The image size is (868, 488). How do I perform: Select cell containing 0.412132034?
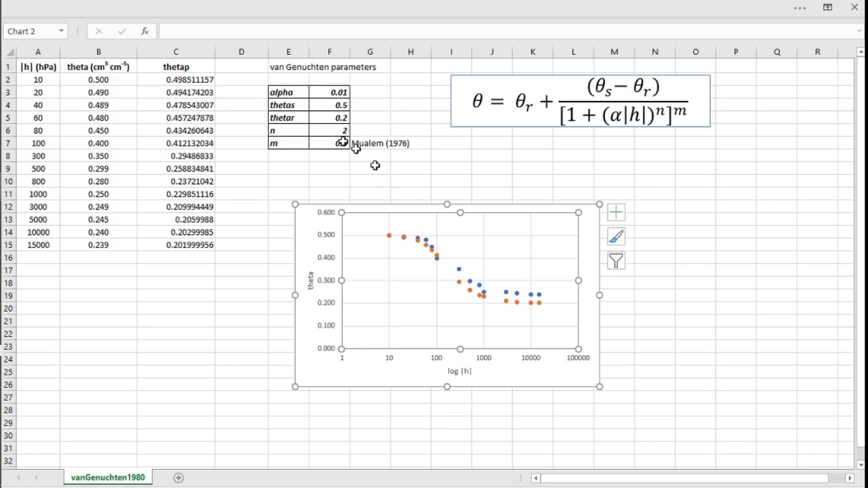click(x=176, y=144)
